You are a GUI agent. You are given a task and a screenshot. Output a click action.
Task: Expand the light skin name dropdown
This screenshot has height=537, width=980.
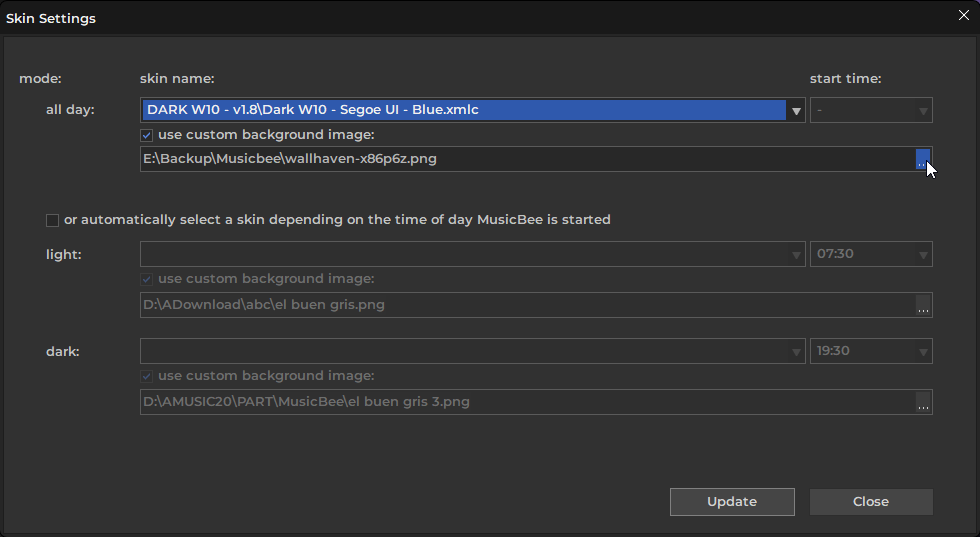coord(472,254)
